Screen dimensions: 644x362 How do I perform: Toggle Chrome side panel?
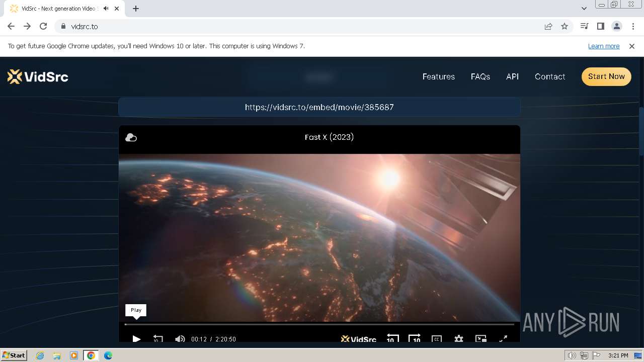(x=600, y=26)
